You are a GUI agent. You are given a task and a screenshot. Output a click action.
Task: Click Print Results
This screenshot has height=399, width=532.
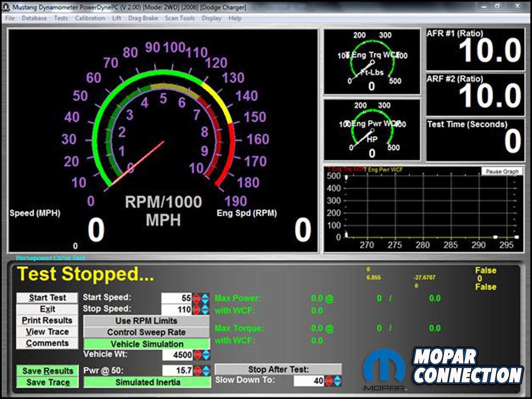[x=47, y=321]
